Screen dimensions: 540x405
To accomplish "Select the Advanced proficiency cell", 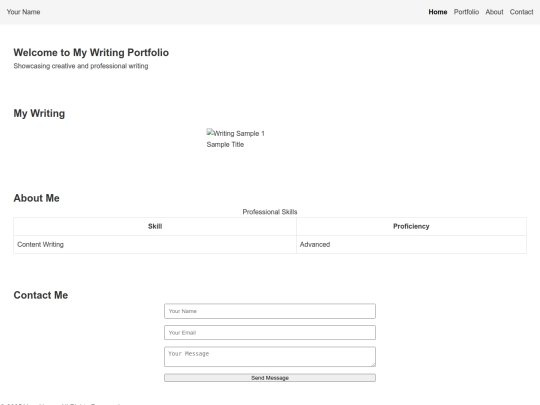I will 411,245.
